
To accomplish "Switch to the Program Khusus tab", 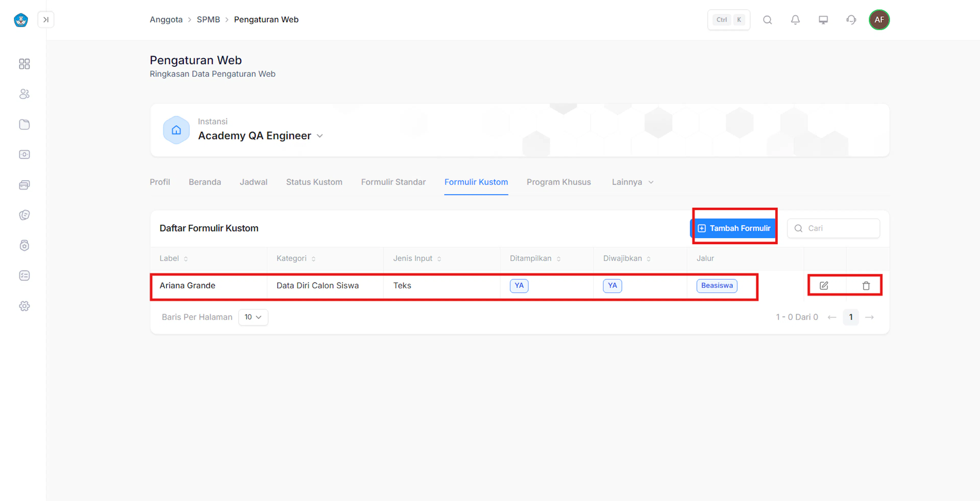I will coord(558,182).
